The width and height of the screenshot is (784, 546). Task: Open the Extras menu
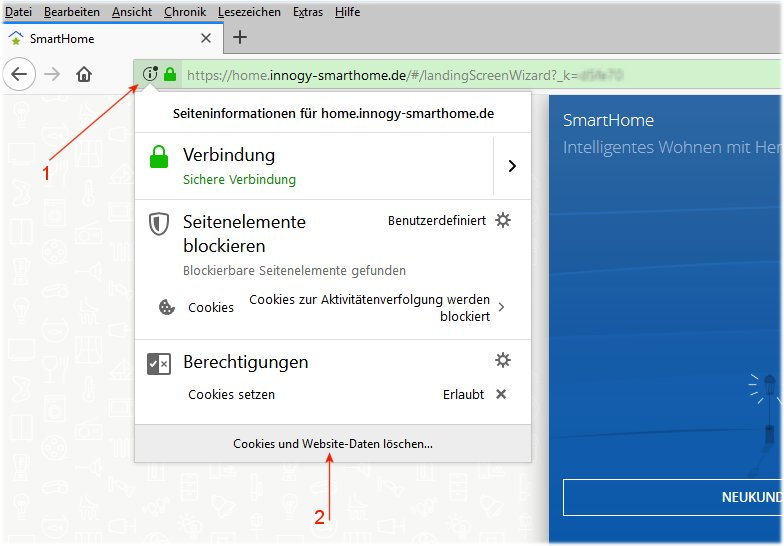308,12
